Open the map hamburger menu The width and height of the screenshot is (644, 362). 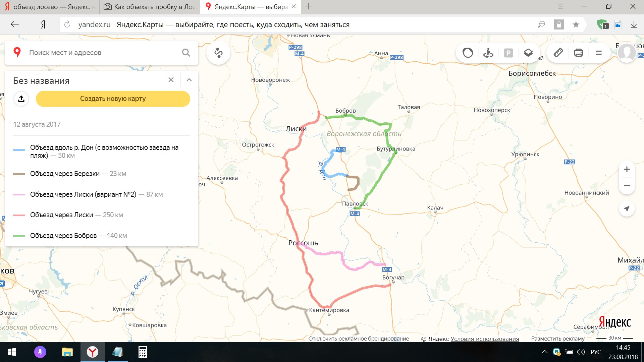598,53
